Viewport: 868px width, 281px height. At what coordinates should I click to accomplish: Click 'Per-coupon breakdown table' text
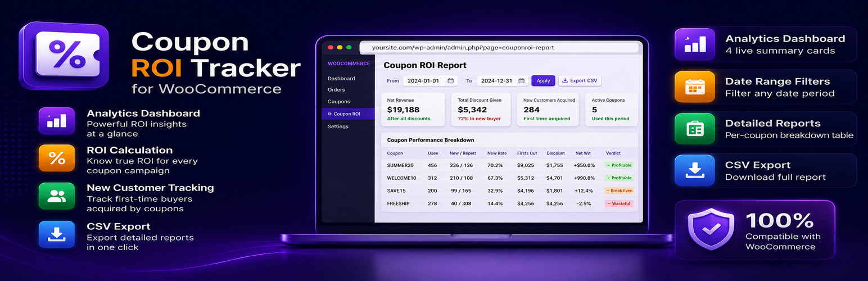(x=789, y=135)
